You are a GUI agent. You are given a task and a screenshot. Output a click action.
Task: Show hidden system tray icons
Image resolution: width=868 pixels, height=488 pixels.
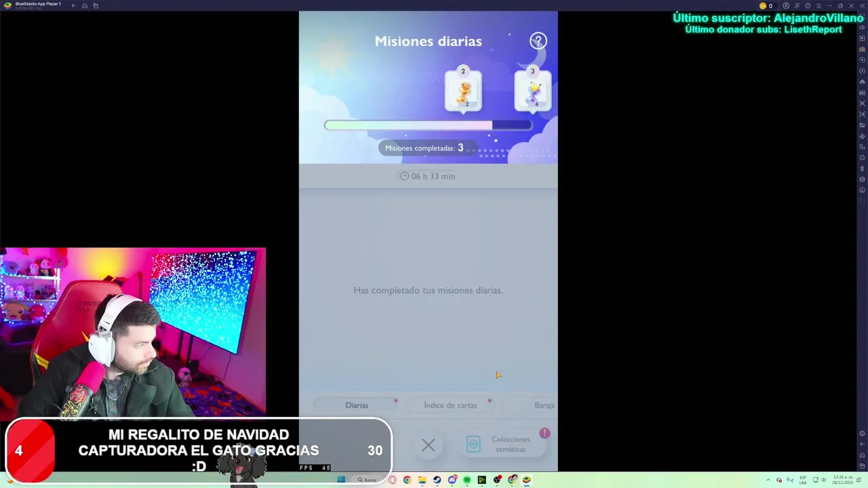pyautogui.click(x=768, y=480)
